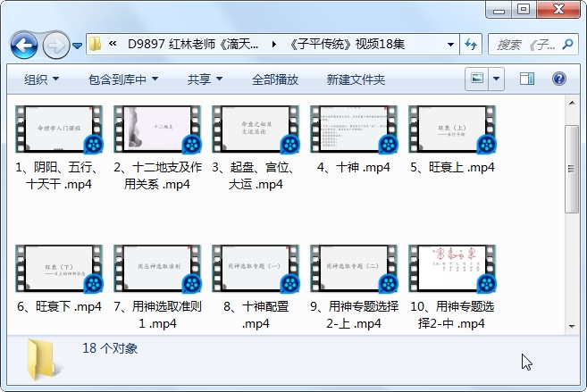This screenshot has width=587, height=392.
Task: Click the scrollbar down arrow
Action: [x=572, y=327]
